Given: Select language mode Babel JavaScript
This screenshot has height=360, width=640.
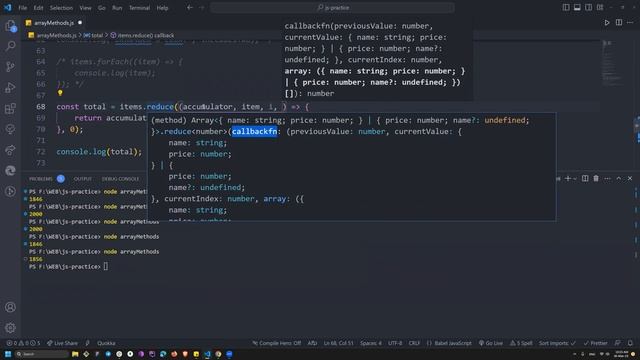Looking at the screenshot, I should [449, 343].
